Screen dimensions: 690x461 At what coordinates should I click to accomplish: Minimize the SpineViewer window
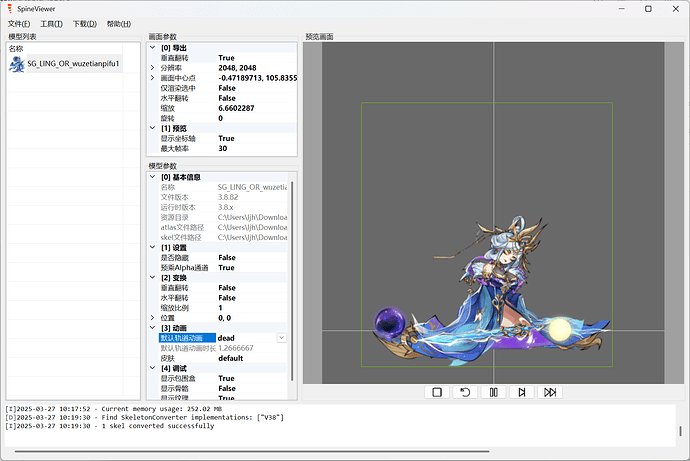pos(621,9)
